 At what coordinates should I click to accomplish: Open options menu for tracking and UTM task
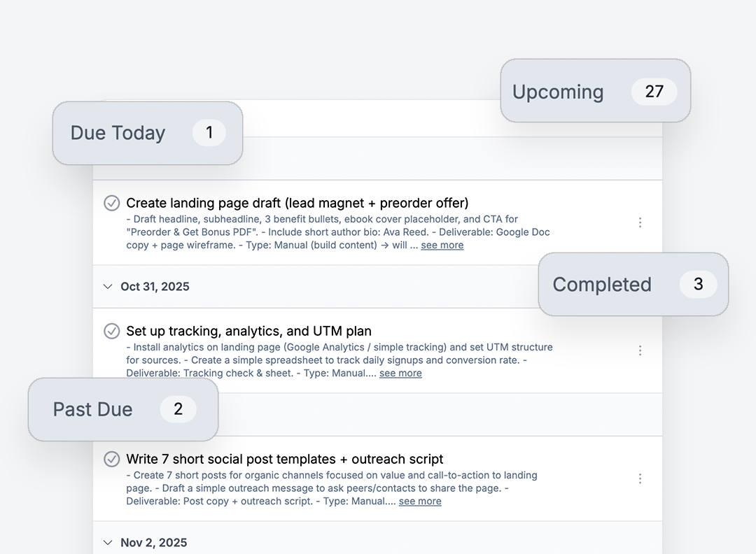point(640,350)
